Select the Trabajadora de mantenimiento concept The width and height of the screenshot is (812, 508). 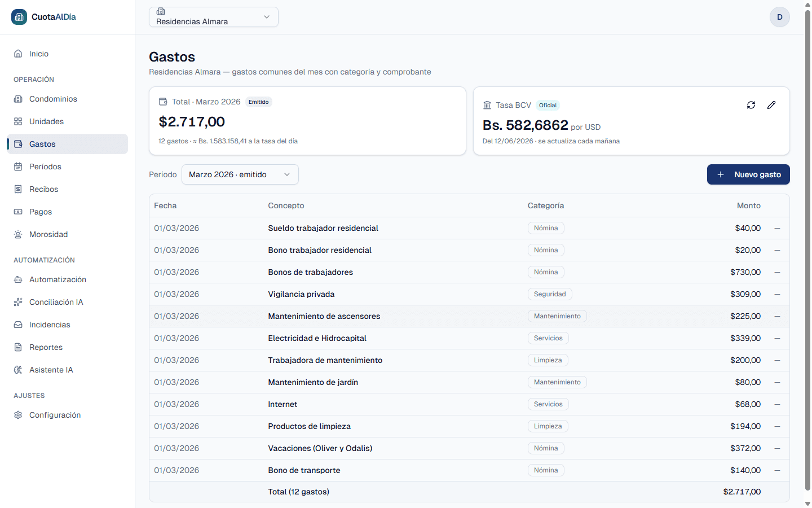325,360
